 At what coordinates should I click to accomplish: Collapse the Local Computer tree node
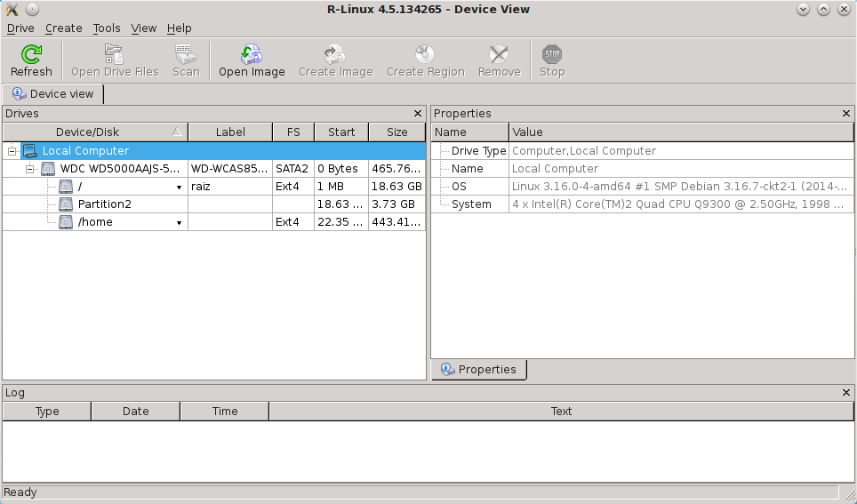(12, 151)
